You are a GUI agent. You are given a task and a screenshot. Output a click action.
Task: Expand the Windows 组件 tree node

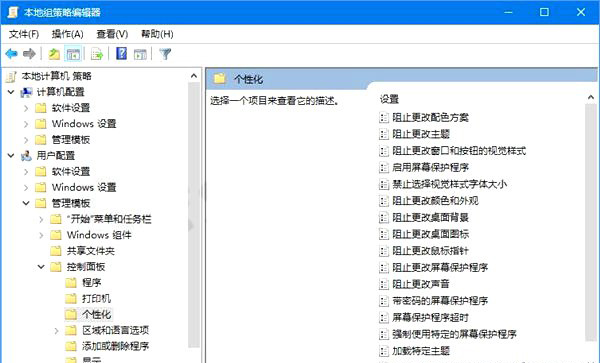(41, 235)
